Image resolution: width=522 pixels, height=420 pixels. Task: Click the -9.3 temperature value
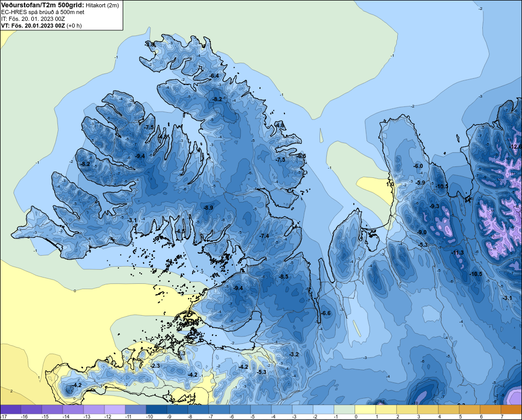[x=434, y=206]
